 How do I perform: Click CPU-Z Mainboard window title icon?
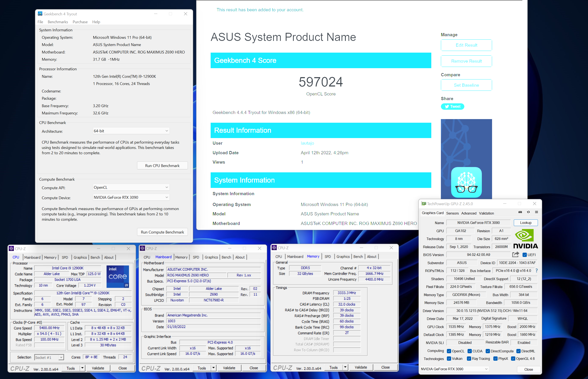tap(142, 248)
